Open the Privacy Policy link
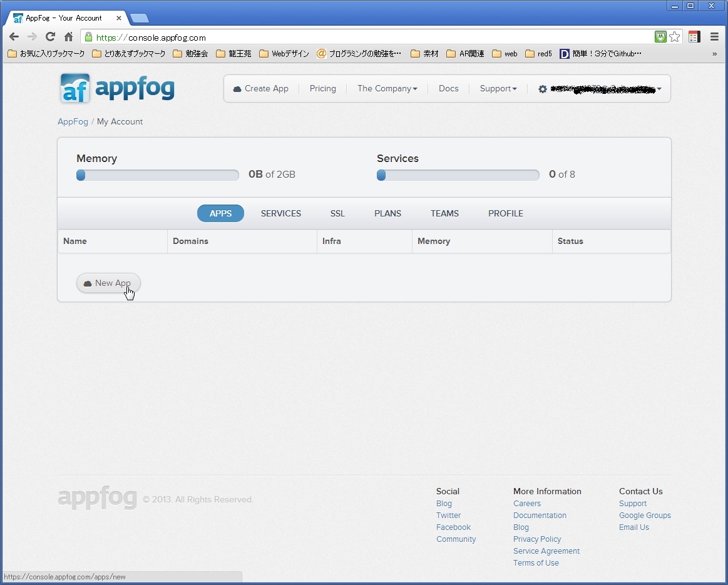728x585 pixels. click(x=537, y=539)
